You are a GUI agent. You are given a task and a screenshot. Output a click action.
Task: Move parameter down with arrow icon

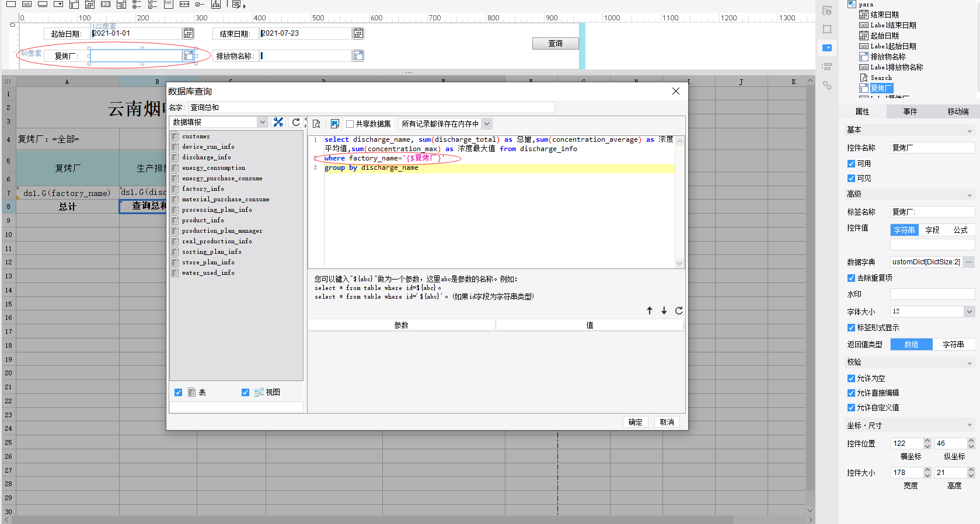coord(664,310)
